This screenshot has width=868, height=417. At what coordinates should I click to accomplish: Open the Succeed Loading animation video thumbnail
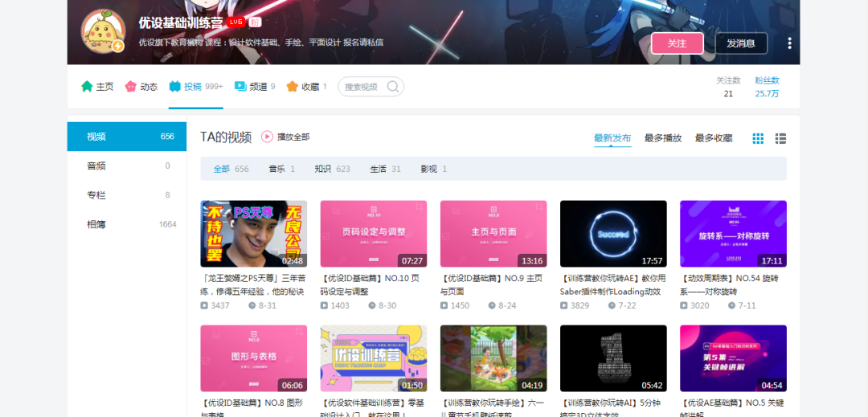tap(613, 234)
